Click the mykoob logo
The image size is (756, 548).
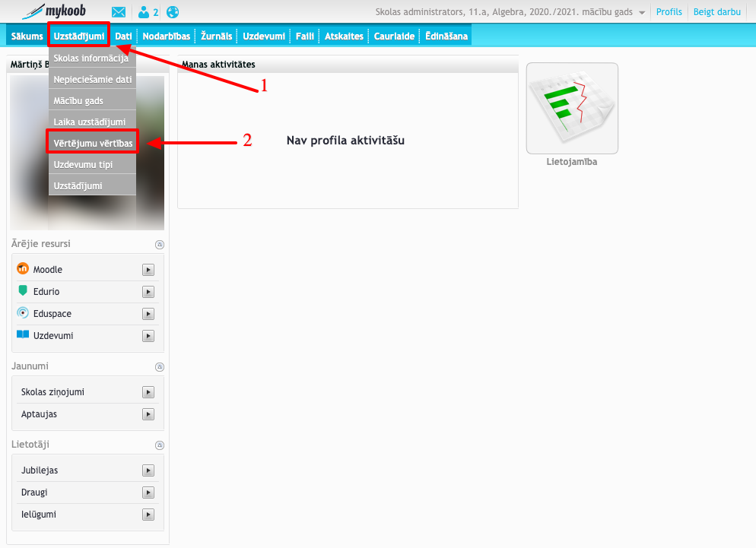pyautogui.click(x=54, y=11)
